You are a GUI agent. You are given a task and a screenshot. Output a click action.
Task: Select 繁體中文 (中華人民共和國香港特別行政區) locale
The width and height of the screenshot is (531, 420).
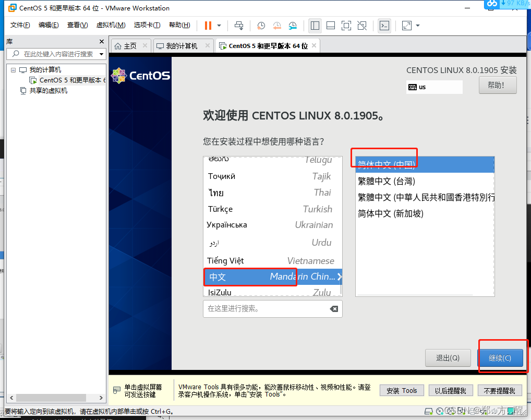tap(425, 197)
